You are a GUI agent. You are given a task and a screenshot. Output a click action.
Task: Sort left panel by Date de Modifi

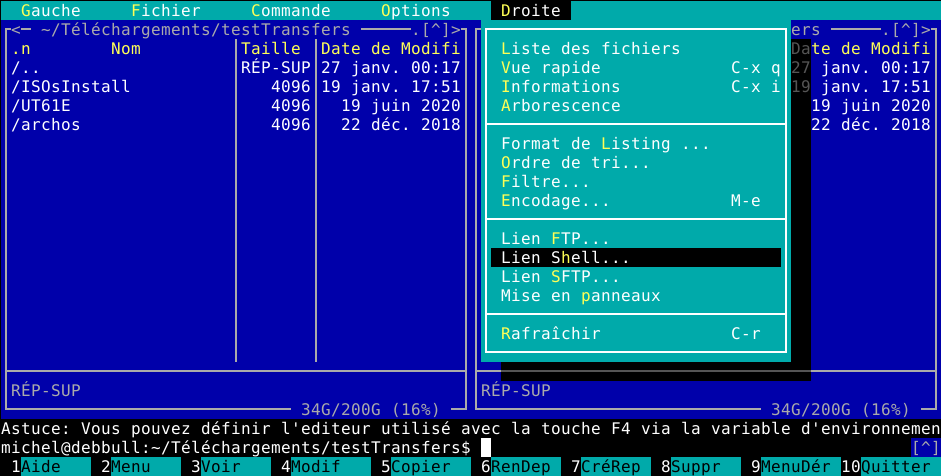coord(391,49)
